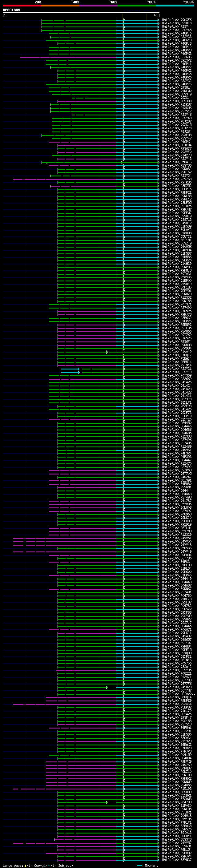This screenshot has height=868, width=197.
Task: Open hit UniRef100_P22686
Action: tap(177, 57)
